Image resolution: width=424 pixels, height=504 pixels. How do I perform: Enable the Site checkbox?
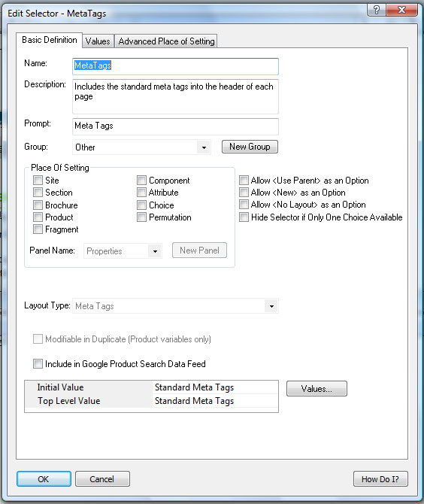[38, 181]
